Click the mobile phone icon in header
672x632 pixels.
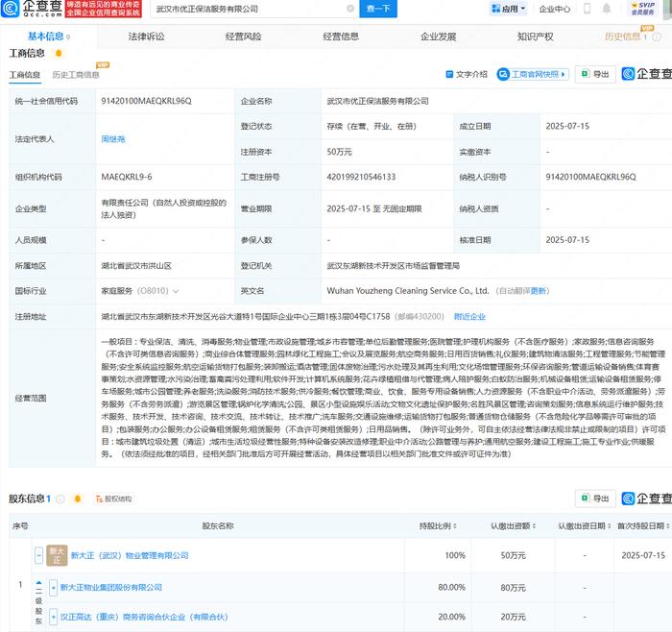coord(588,9)
